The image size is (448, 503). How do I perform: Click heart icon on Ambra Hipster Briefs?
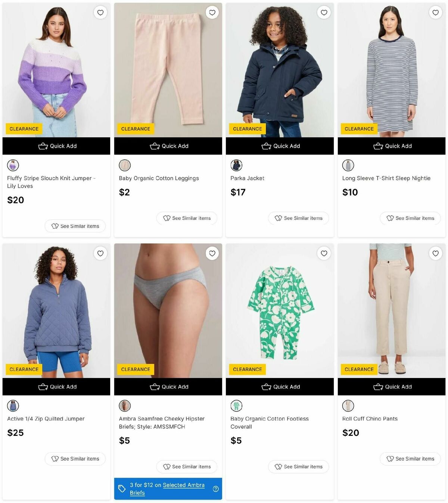click(212, 253)
